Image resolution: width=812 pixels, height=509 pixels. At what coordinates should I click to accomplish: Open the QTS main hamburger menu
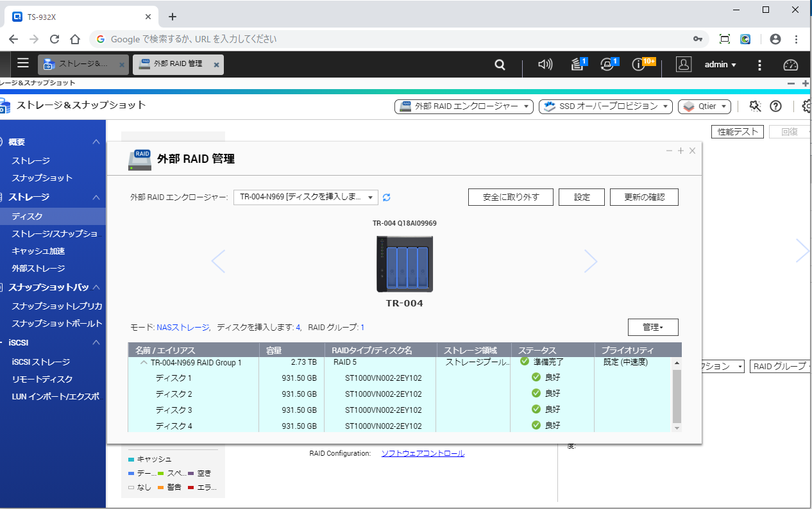coord(23,63)
